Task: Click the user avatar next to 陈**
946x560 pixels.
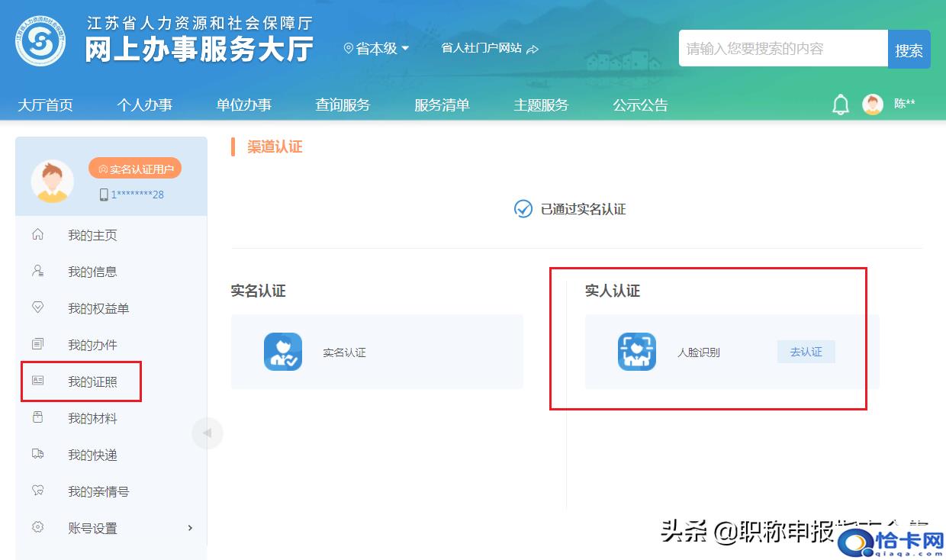Action: tap(873, 105)
